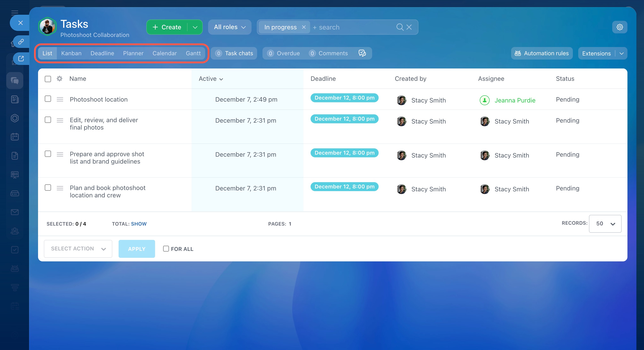Screen dimensions: 644x350
Task: Open the mail icon in left sidebar
Action: [x=15, y=212]
